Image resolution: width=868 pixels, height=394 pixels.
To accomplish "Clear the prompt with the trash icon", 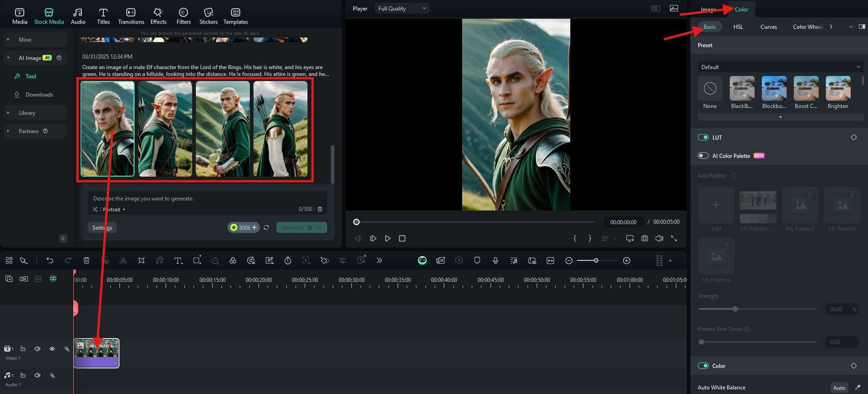I will [320, 209].
